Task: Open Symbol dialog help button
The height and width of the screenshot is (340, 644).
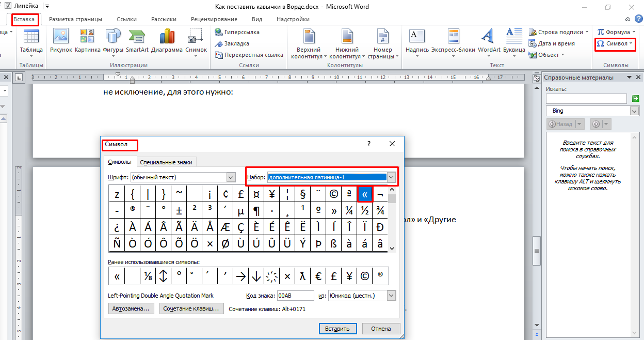Action: click(368, 144)
